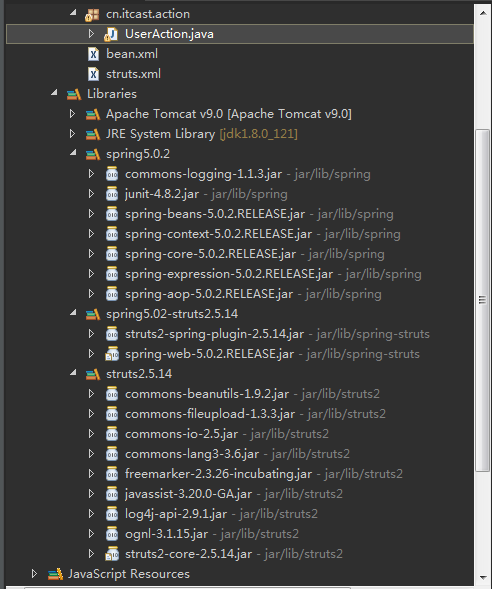The height and width of the screenshot is (589, 492).
Task: Select the struts2-core-2.5.14.jar label
Action: coord(189,554)
